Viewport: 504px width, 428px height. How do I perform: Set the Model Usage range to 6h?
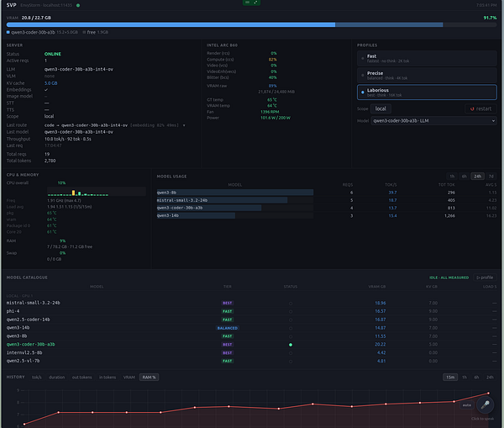[x=465, y=177]
